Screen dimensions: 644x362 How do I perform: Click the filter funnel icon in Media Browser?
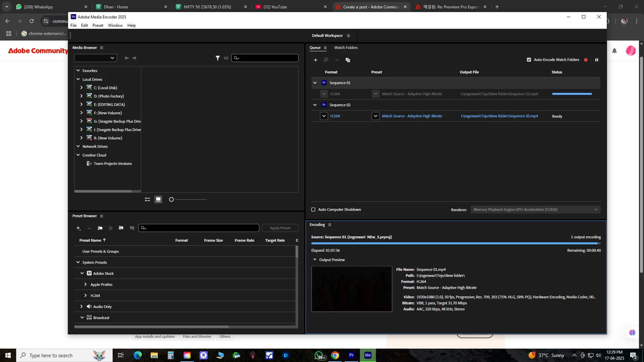[x=217, y=58]
